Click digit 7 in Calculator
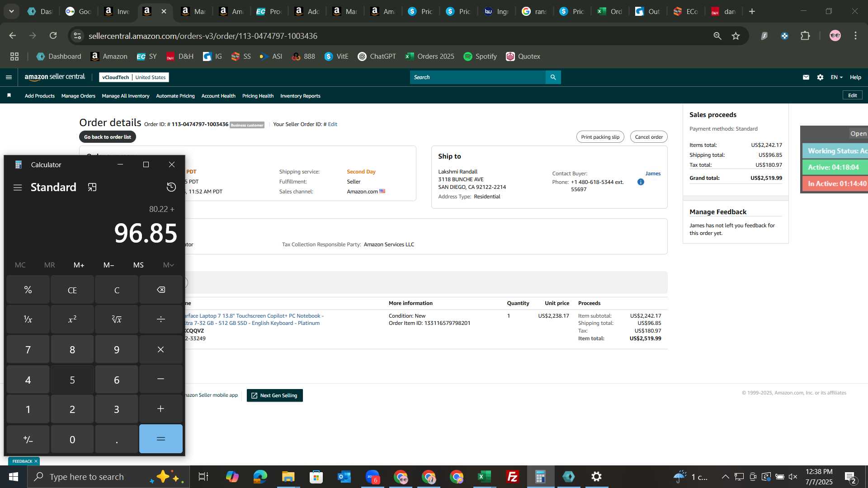The width and height of the screenshot is (868, 488). [28, 349]
